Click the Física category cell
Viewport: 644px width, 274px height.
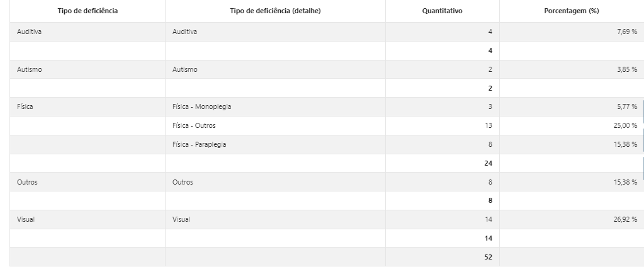pyautogui.click(x=88, y=107)
